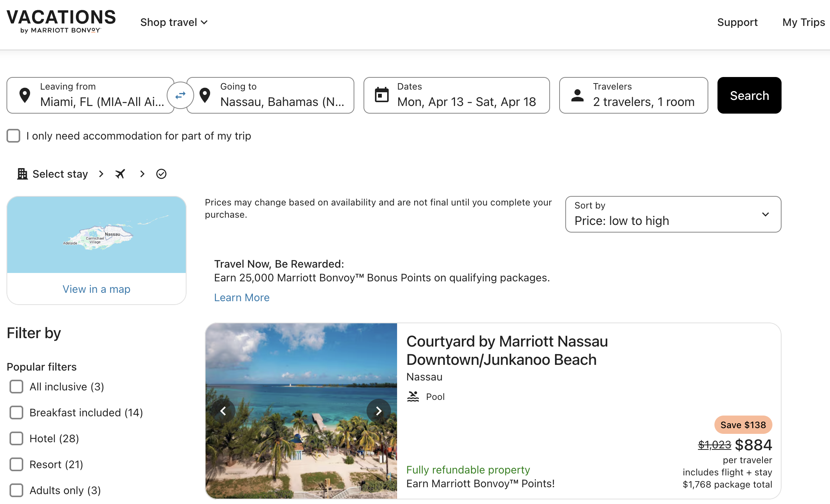This screenshot has width=830, height=504.
Task: Click the traveler person icon in Travelers field
Action: [x=577, y=95]
